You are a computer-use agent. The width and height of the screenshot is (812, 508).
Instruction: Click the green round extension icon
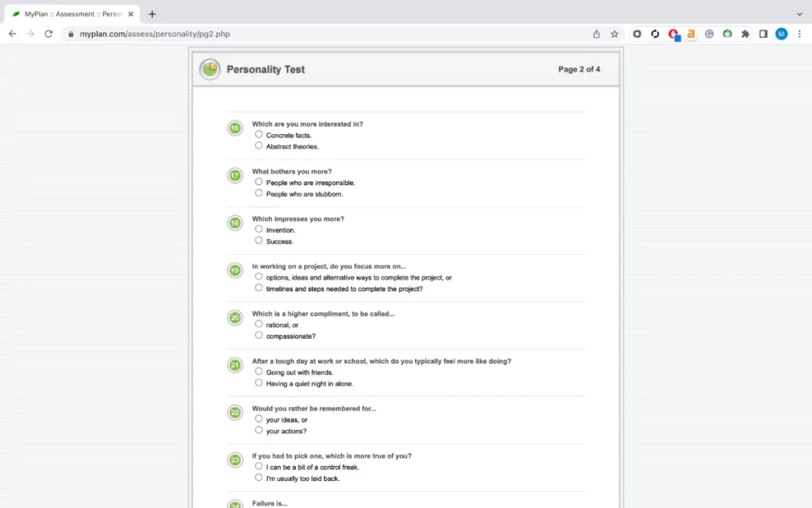pyautogui.click(x=727, y=33)
